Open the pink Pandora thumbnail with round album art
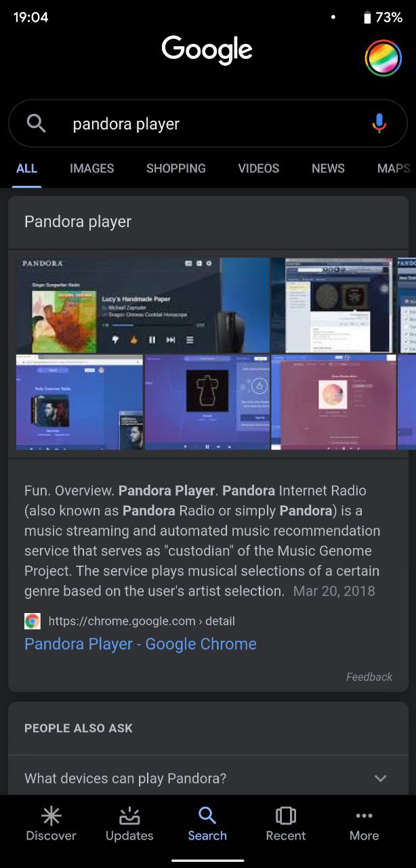The image size is (416, 868). click(x=333, y=402)
